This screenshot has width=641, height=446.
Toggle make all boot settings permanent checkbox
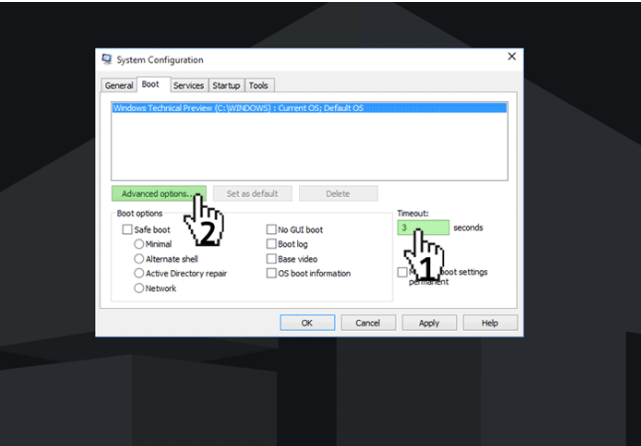[402, 272]
